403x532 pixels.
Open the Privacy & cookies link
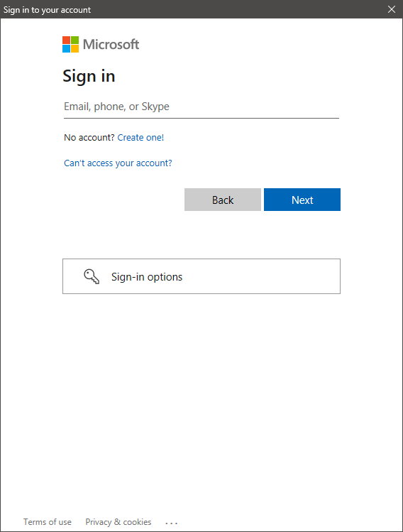(118, 522)
